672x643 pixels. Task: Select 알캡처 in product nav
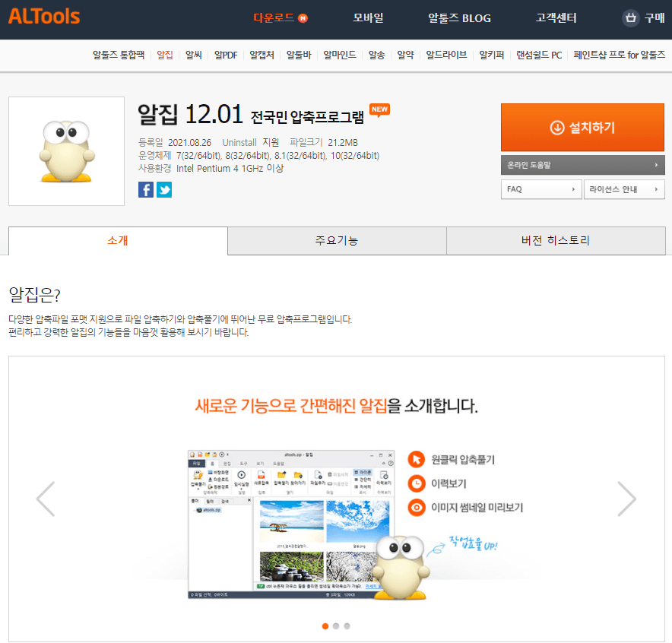(262, 55)
